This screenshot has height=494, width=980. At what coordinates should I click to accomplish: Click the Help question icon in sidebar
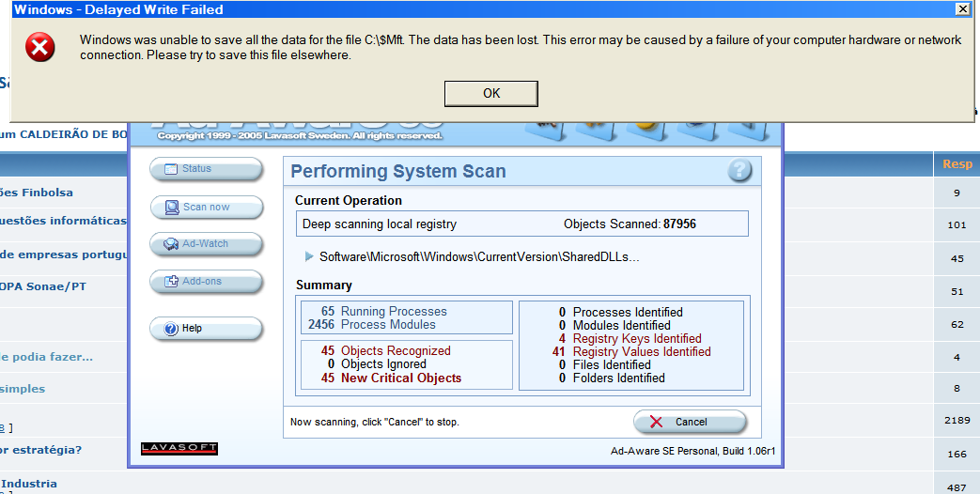(171, 329)
